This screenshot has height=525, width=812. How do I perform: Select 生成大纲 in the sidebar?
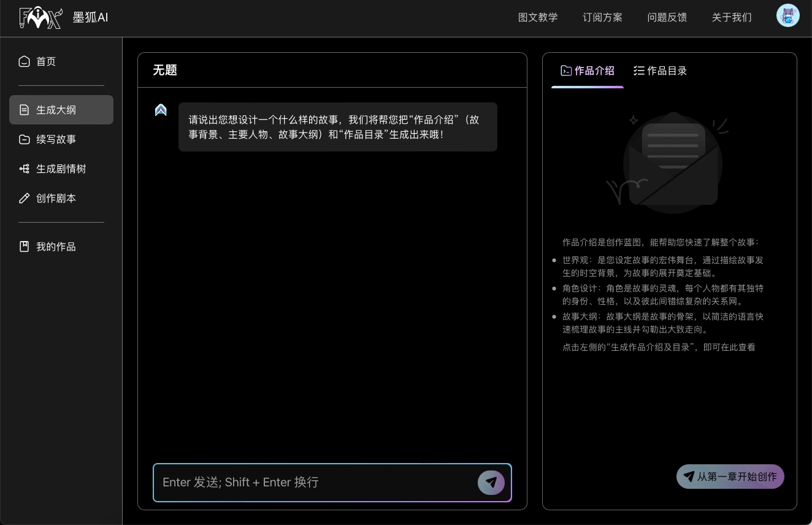[x=61, y=110]
